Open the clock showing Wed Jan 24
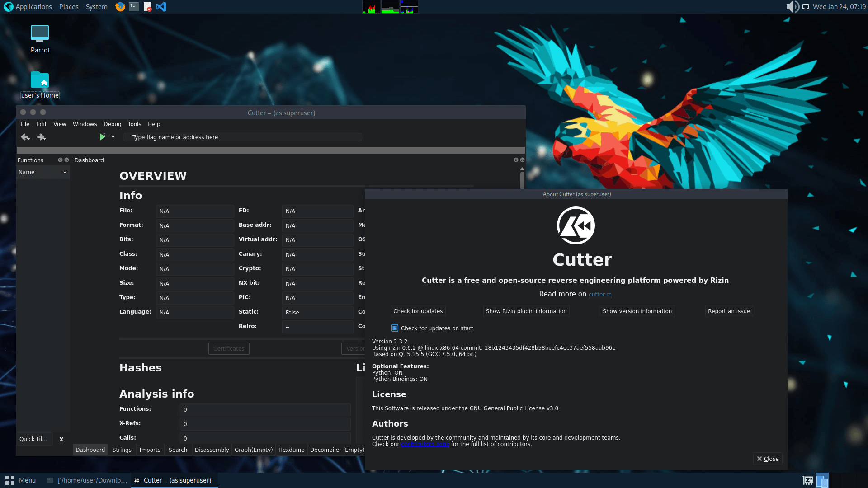 point(839,7)
